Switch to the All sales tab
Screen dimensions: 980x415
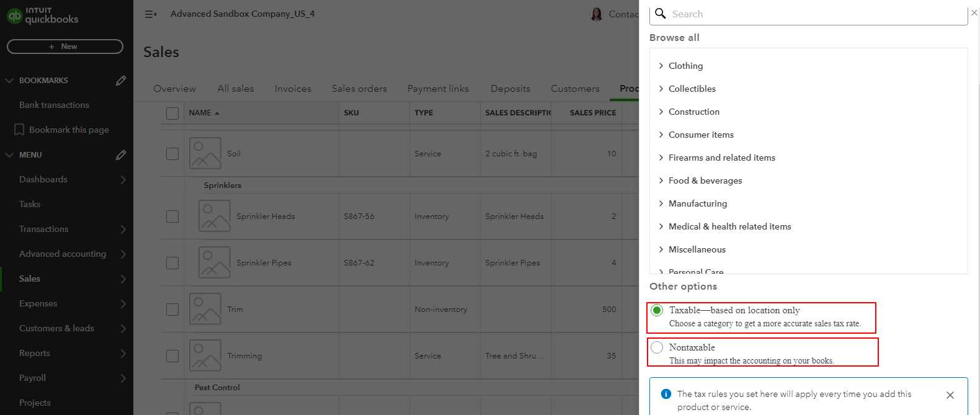[236, 89]
